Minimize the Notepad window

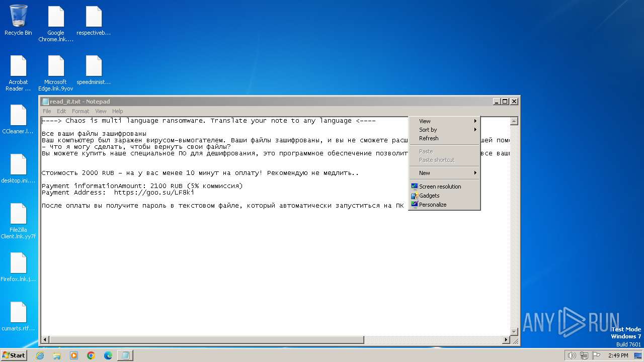(497, 101)
